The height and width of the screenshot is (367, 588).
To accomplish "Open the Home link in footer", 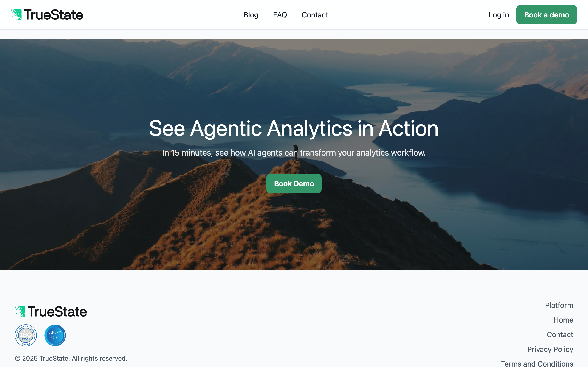I will pyautogui.click(x=563, y=320).
